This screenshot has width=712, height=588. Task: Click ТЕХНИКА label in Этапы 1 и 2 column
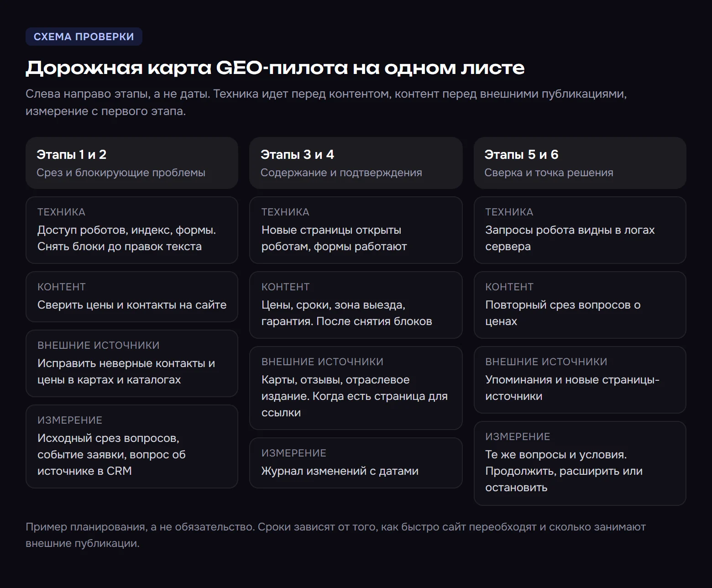(61, 212)
